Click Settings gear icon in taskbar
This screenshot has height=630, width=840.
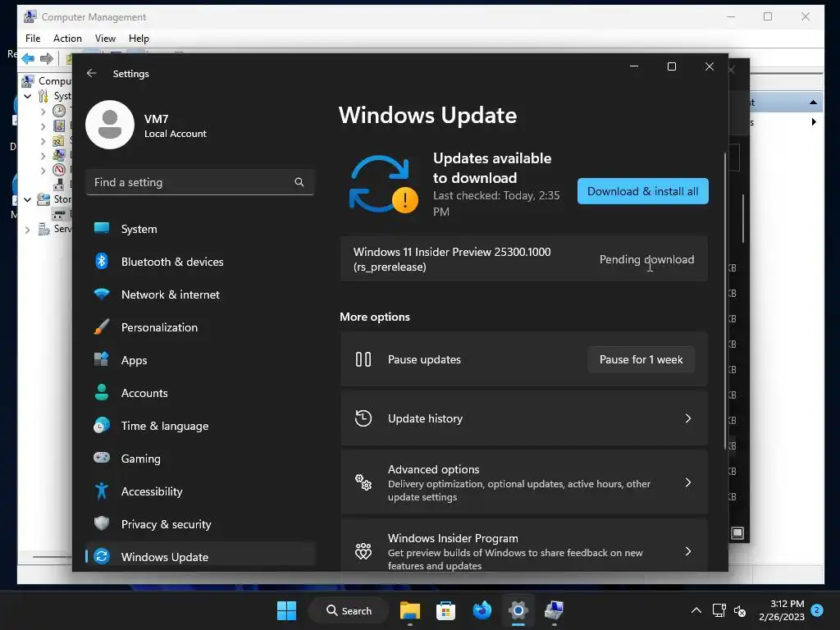tap(518, 610)
